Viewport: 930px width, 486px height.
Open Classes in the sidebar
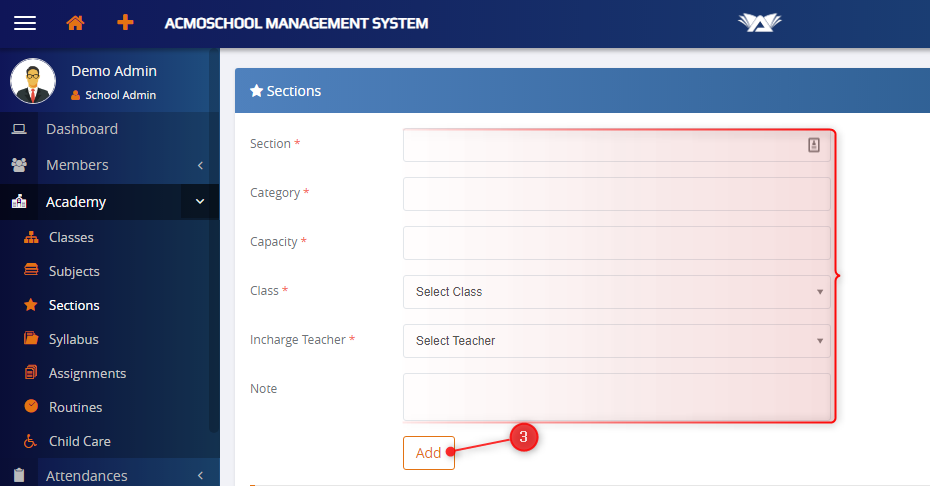[x=71, y=237]
